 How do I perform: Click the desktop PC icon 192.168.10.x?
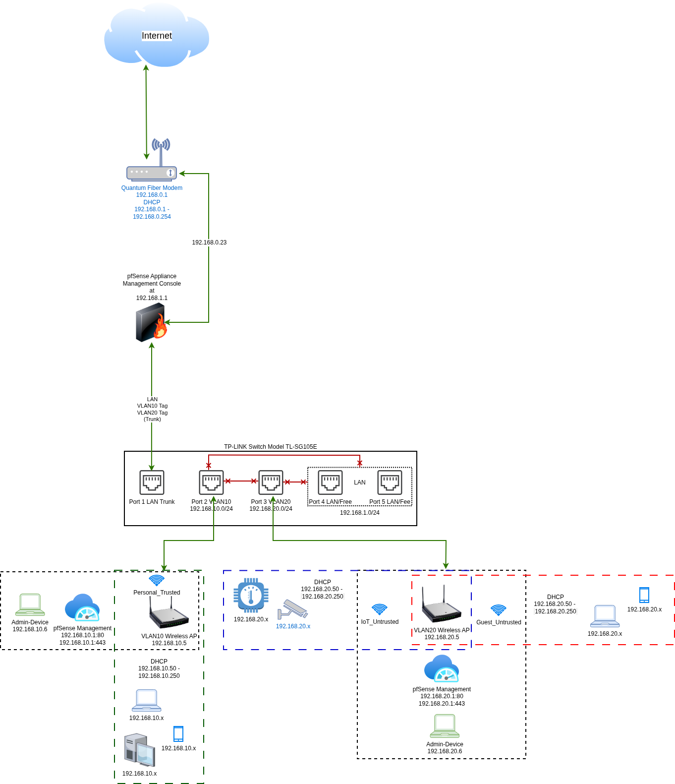coord(139,750)
